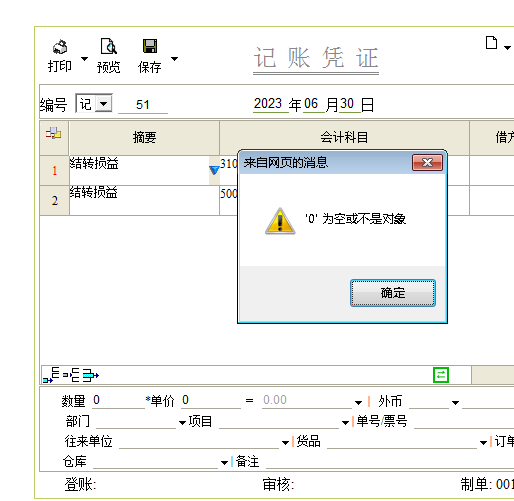Image resolution: width=514 pixels, height=501 pixels.
Task: Expand the 往来单位 dropdown arrow
Action: (x=285, y=443)
